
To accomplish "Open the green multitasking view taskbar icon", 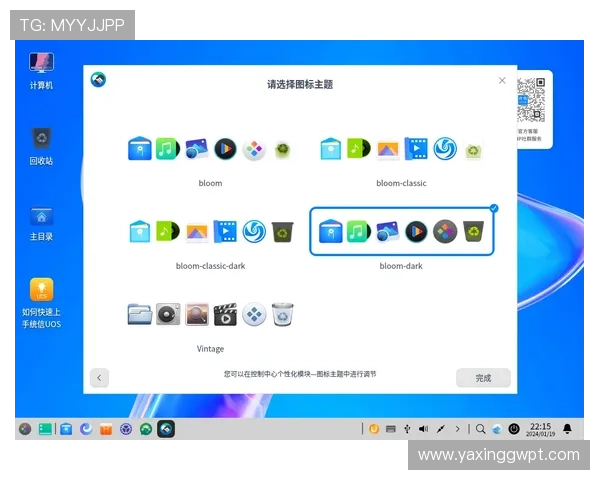I will click(x=45, y=429).
